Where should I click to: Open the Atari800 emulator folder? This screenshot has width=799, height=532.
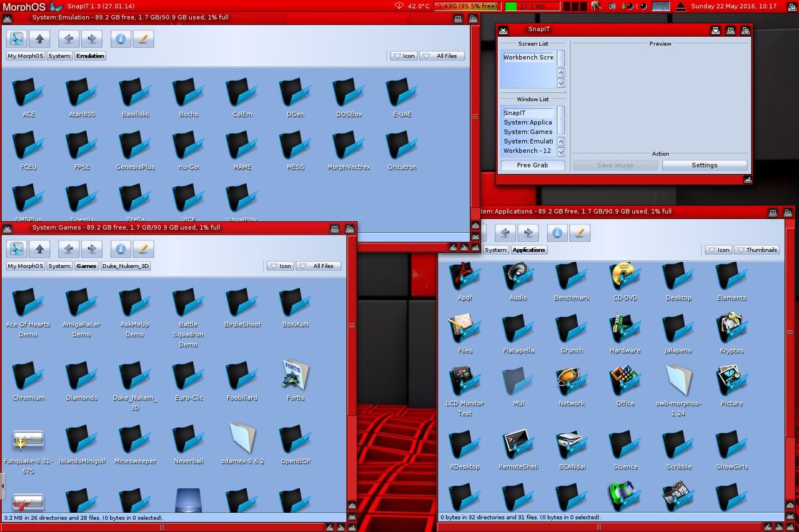(x=82, y=94)
